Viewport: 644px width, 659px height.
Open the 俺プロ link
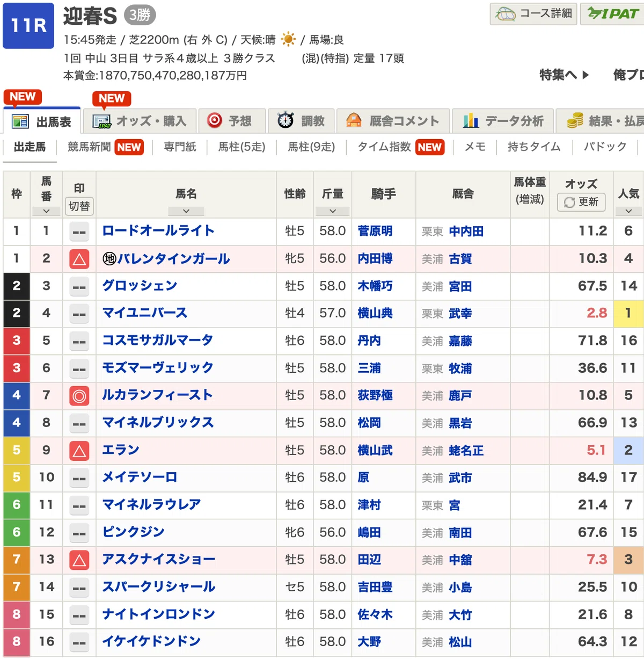[628, 75]
